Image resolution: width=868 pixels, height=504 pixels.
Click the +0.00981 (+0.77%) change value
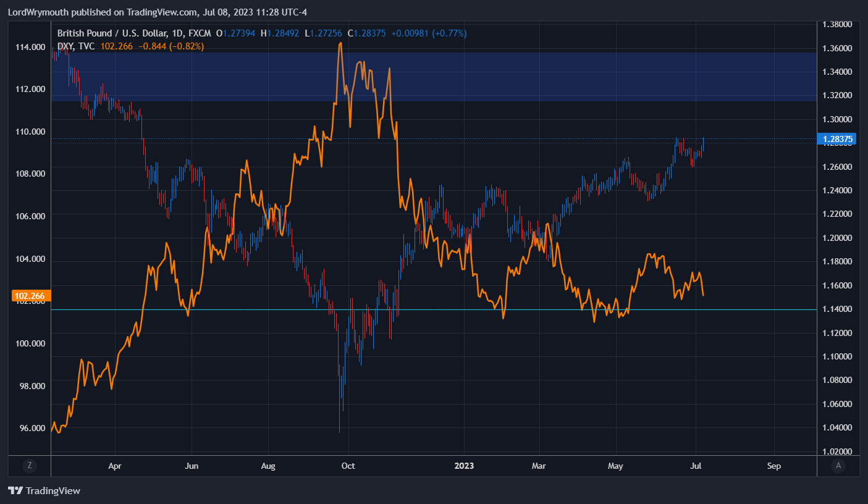(x=429, y=33)
